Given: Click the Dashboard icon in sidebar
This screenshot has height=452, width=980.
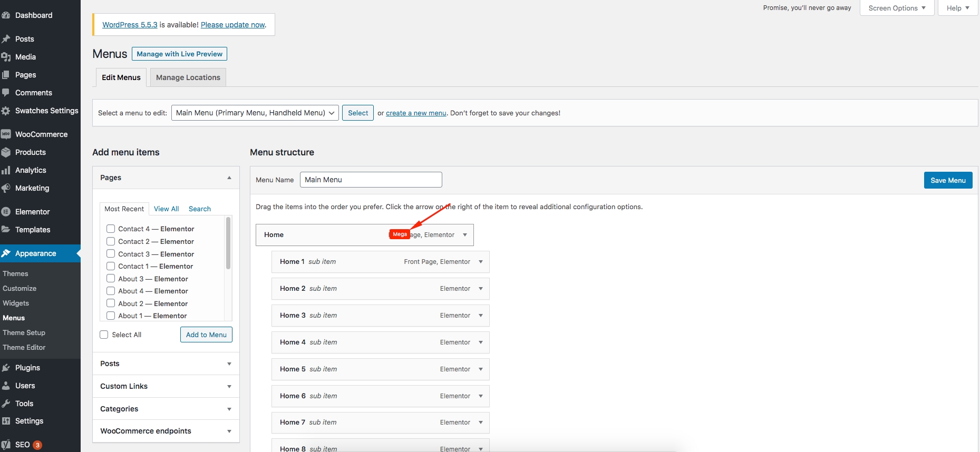Looking at the screenshot, I should [6, 15].
